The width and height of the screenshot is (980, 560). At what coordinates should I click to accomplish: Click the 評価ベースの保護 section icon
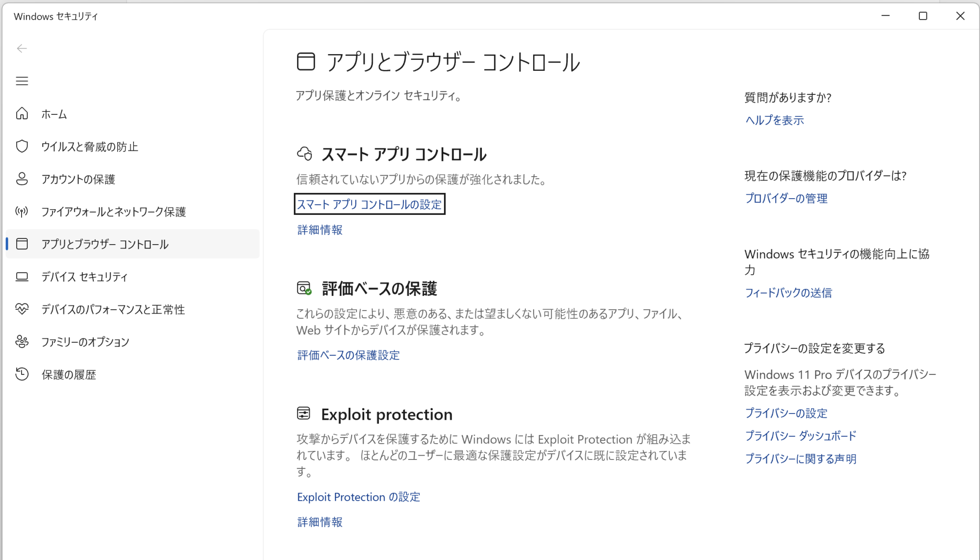click(x=304, y=288)
